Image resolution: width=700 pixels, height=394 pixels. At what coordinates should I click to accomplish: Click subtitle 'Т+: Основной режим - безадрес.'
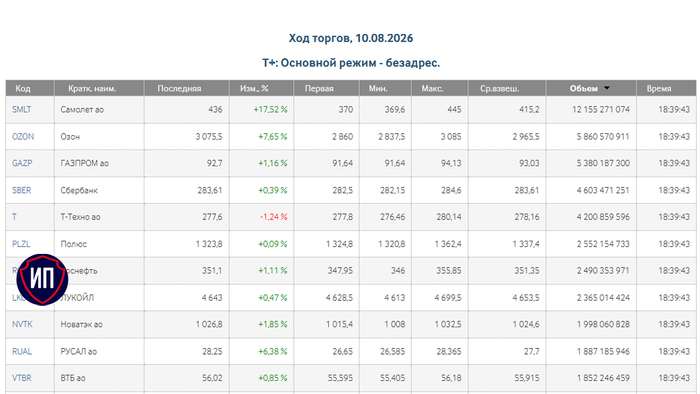click(x=351, y=63)
